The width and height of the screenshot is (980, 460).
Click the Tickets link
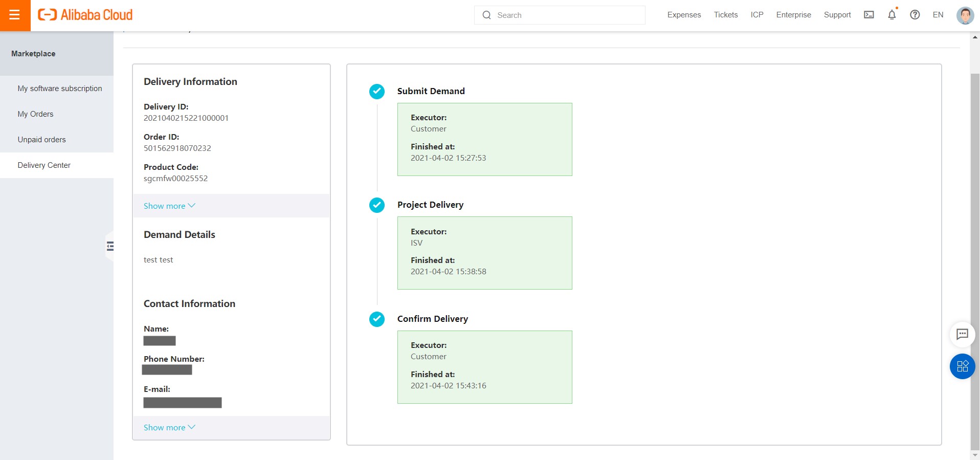click(725, 15)
